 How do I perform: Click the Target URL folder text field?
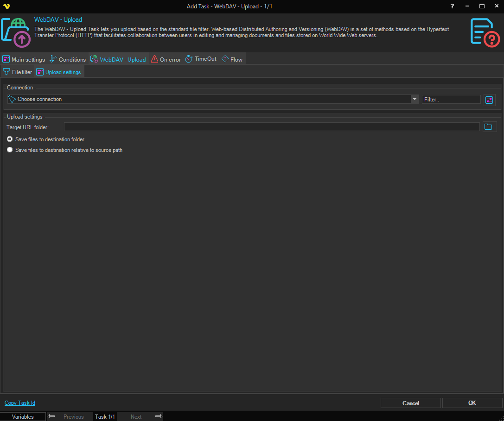[x=271, y=127]
